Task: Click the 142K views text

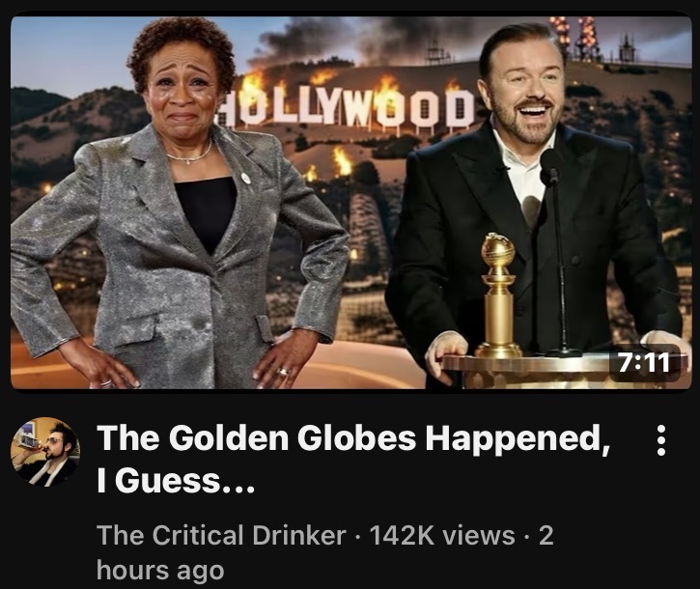Action: 442,535
